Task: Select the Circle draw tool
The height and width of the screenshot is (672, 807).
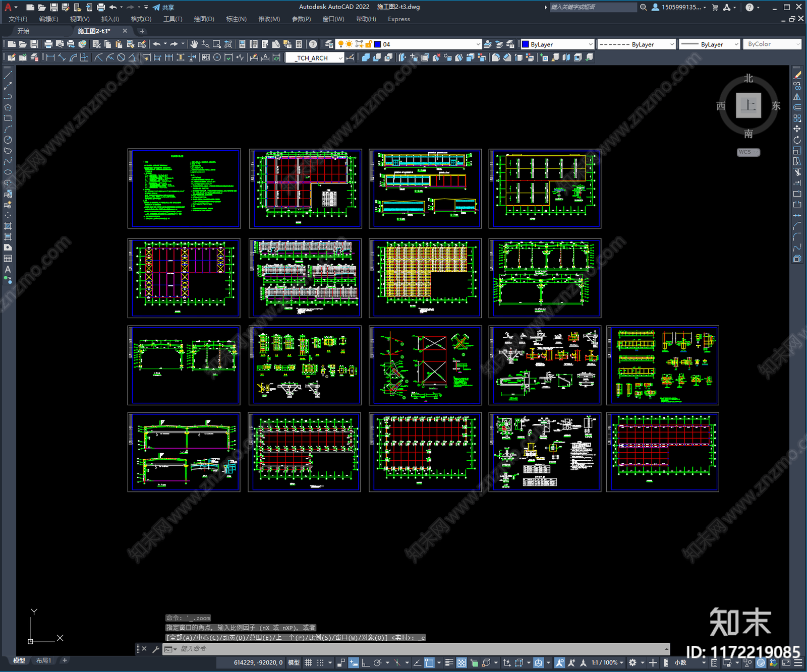Action: pyautogui.click(x=8, y=140)
